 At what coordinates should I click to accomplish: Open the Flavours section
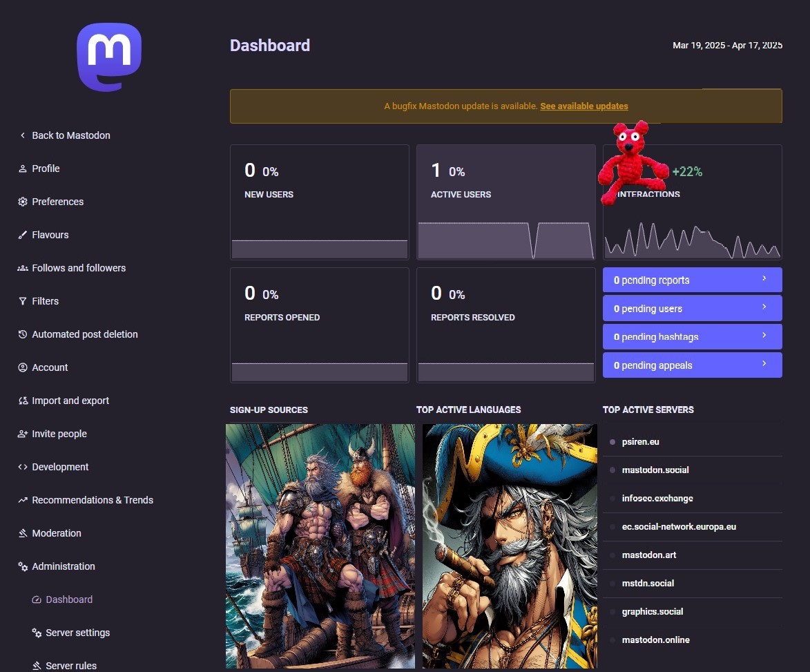click(50, 235)
